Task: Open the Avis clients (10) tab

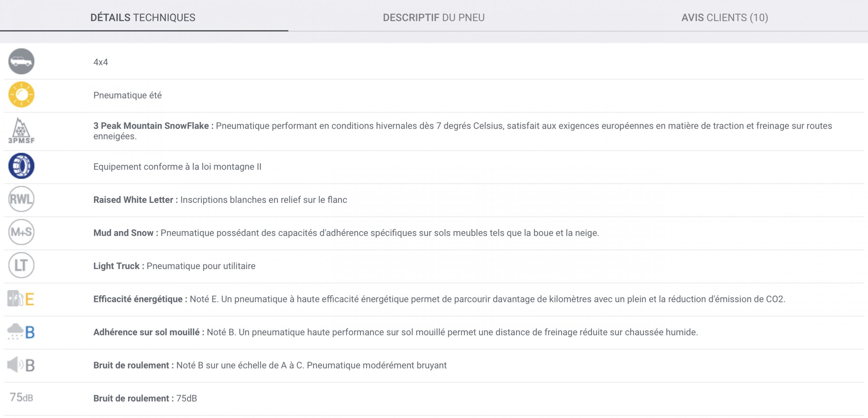Action: 725,18
